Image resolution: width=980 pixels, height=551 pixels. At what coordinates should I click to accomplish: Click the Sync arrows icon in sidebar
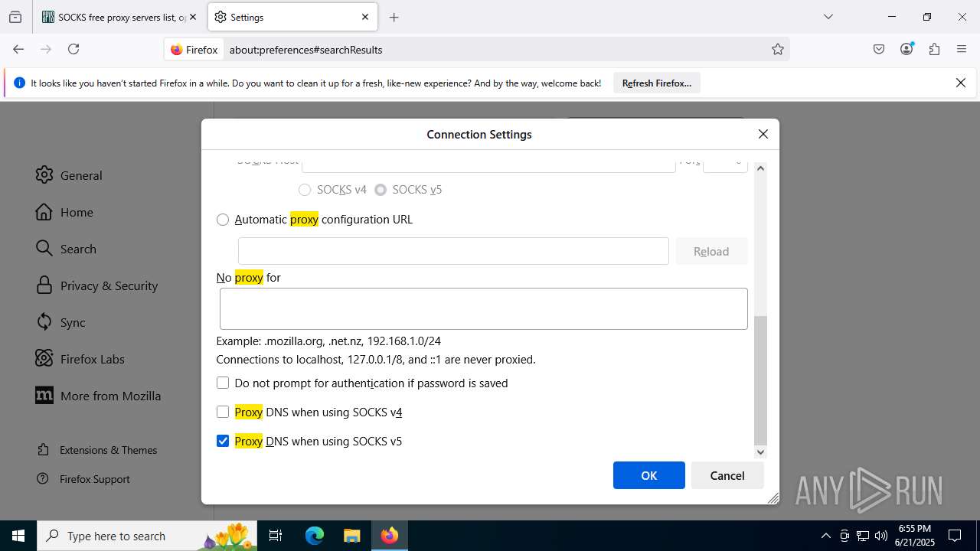(44, 322)
